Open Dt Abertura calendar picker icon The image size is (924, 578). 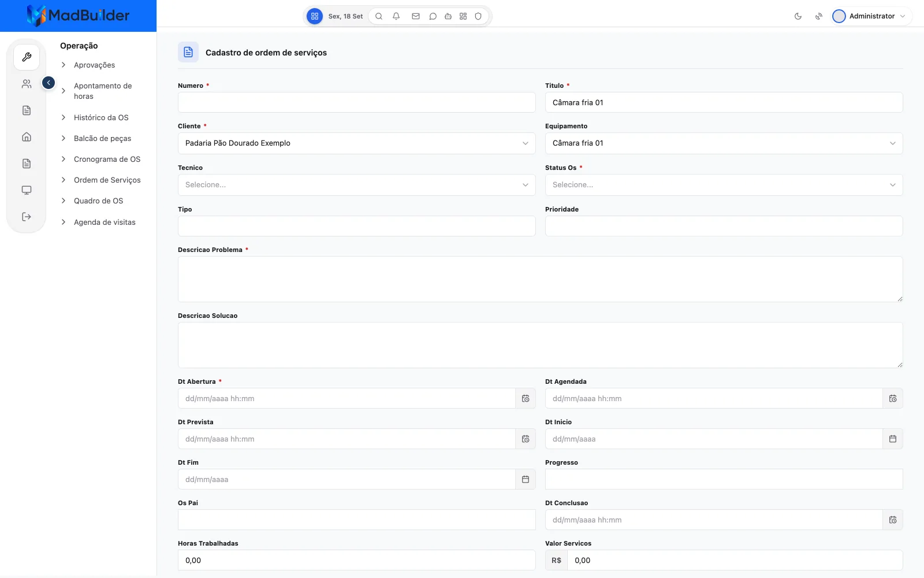click(x=526, y=398)
